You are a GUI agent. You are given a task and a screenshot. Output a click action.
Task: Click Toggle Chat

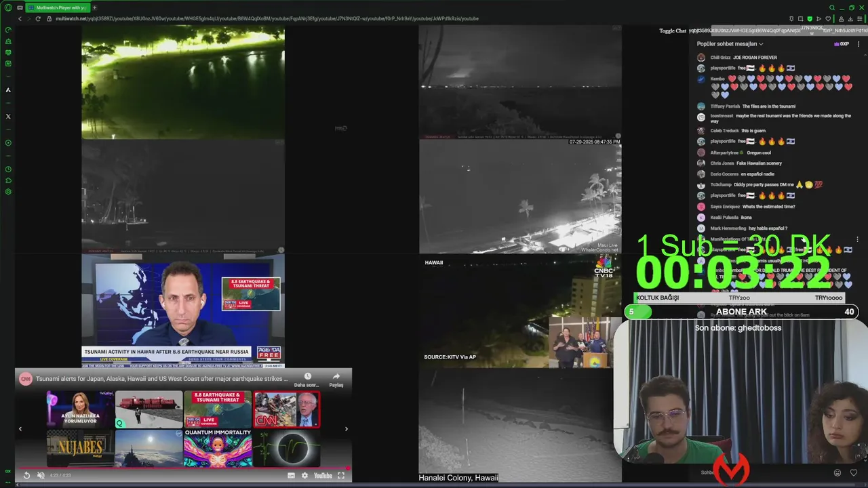coord(673,30)
